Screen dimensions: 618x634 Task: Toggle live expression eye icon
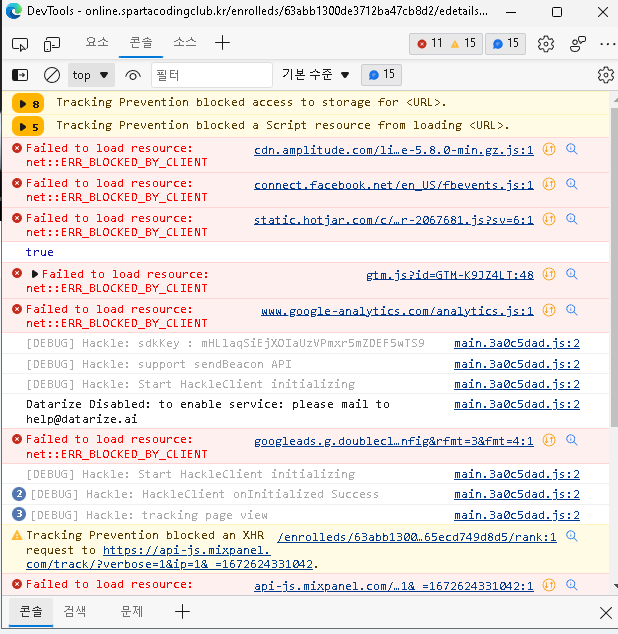[133, 75]
